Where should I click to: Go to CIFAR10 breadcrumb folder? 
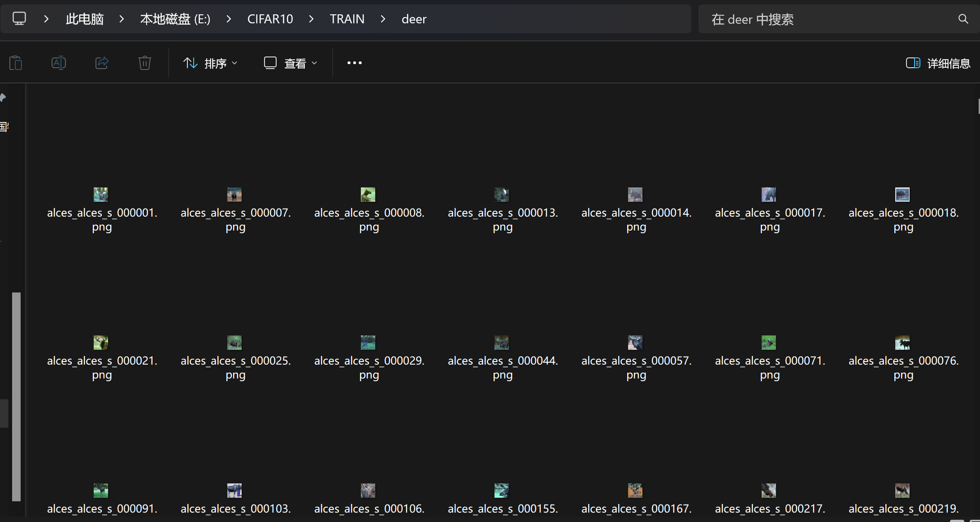click(270, 19)
